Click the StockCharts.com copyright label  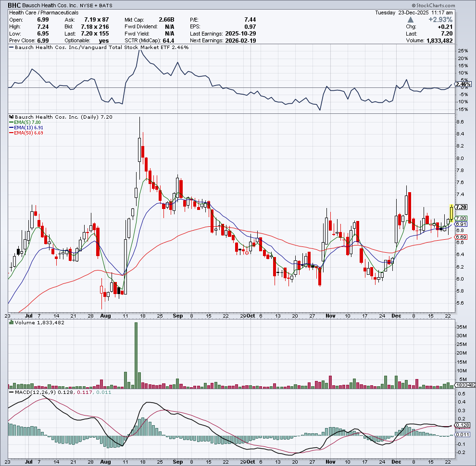(x=433, y=5)
